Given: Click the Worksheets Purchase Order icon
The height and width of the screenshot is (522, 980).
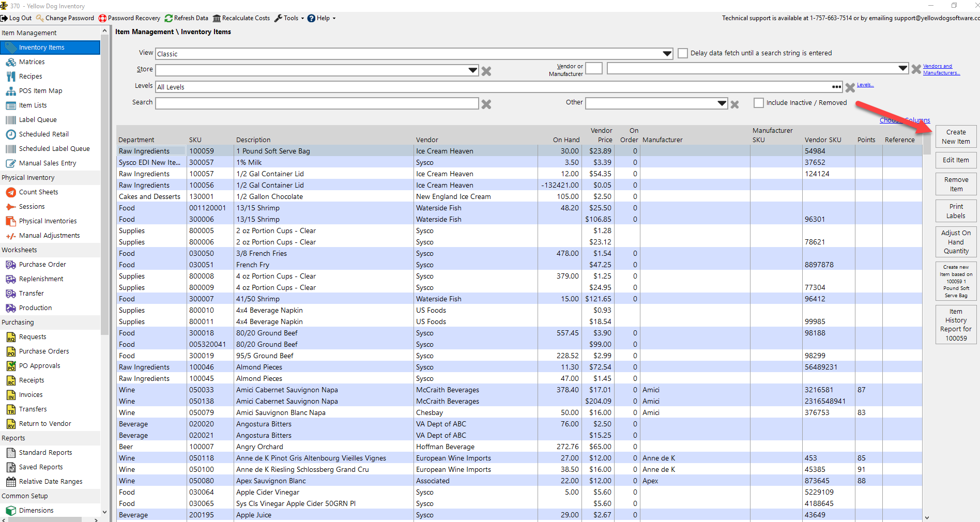Looking at the screenshot, I should tap(11, 265).
